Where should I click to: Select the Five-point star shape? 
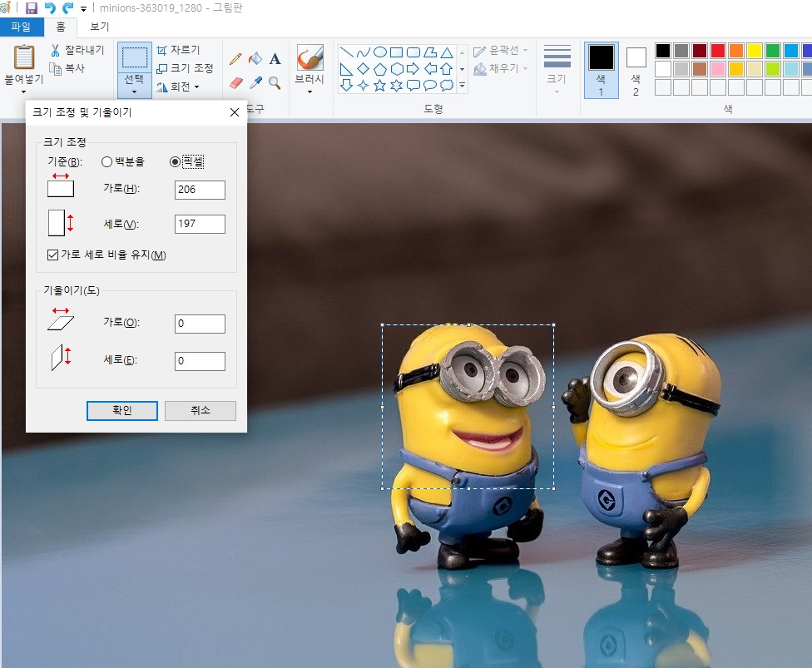[x=380, y=85]
